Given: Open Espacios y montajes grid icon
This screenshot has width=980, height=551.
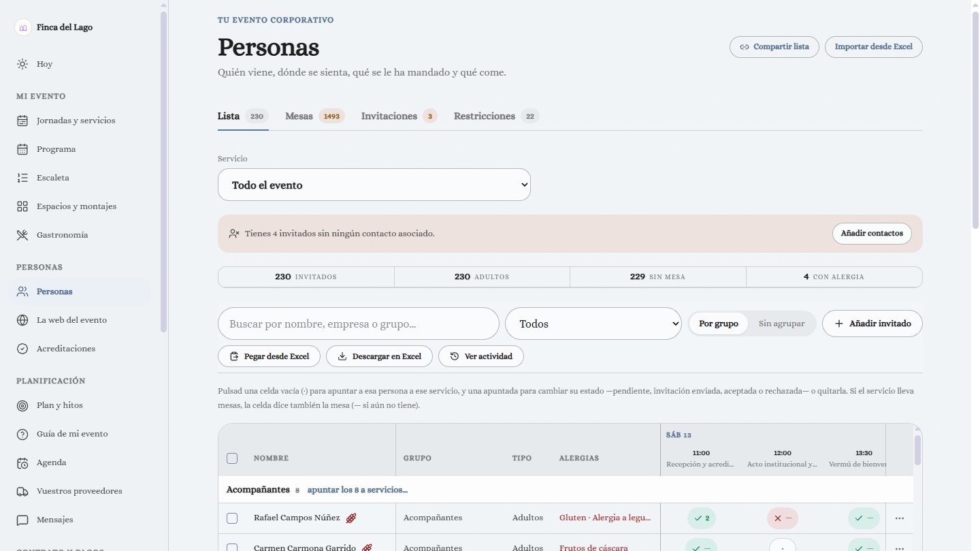Looking at the screenshot, I should pos(22,206).
